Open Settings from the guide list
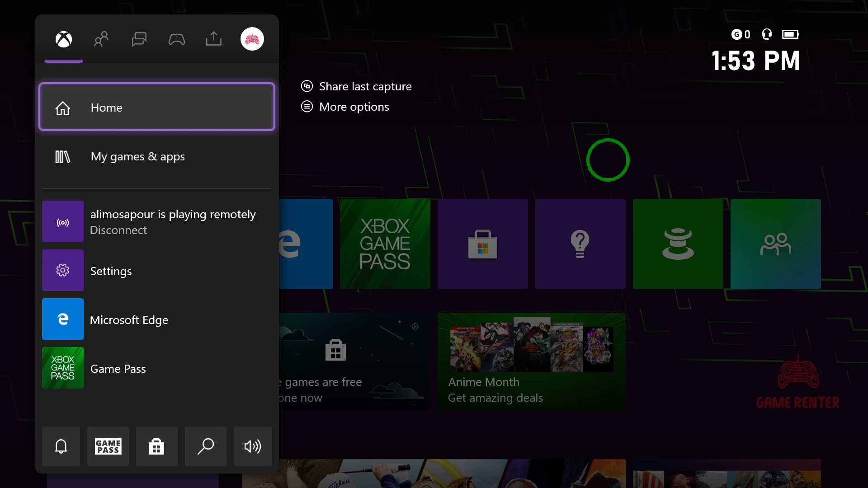This screenshot has height=488, width=868. point(157,271)
